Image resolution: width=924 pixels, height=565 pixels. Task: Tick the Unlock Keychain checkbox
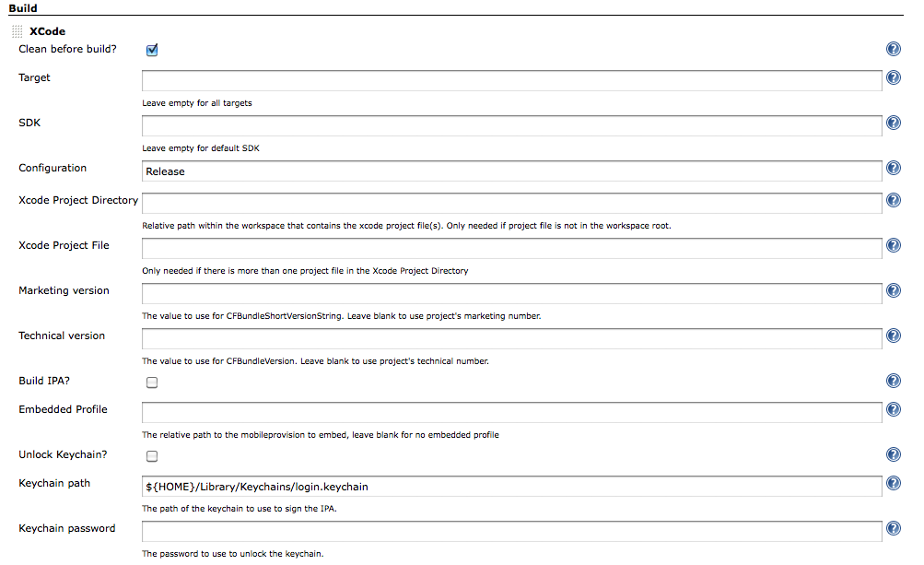(152, 456)
